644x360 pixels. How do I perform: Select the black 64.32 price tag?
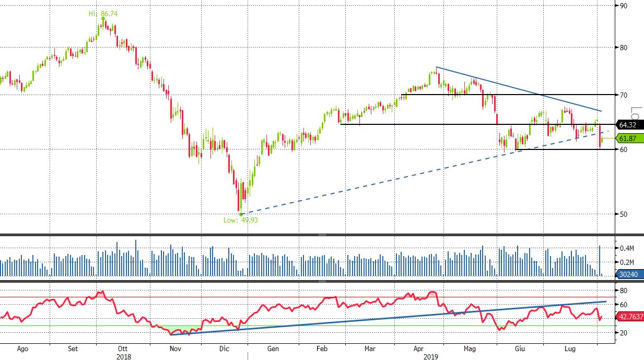tap(630, 125)
